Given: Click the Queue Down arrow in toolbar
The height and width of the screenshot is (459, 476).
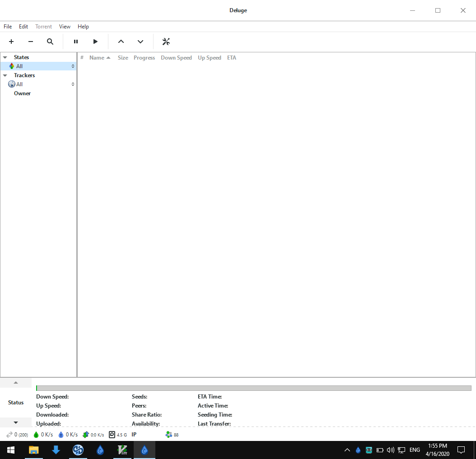Looking at the screenshot, I should pos(140,42).
